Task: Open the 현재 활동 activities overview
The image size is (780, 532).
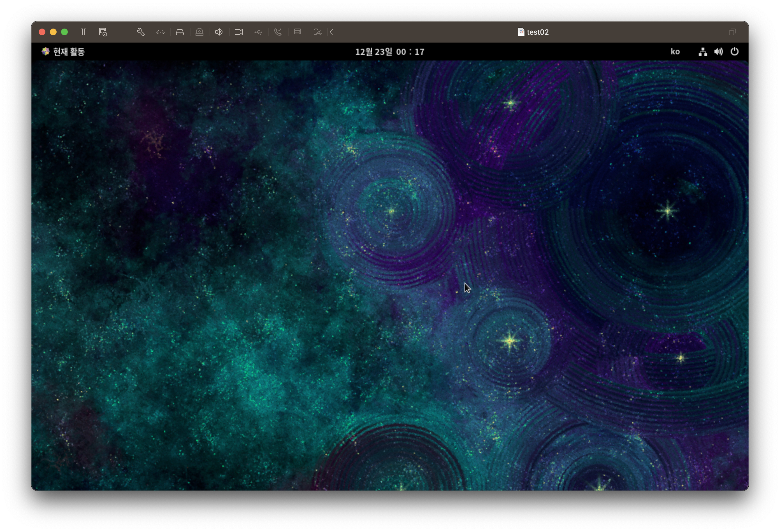Action: [x=63, y=52]
